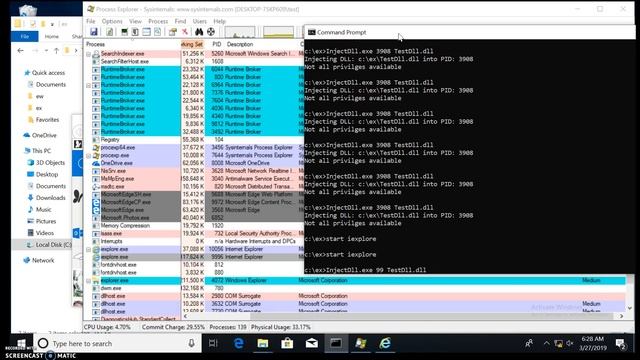Click the File tab in File Explorer
Viewport: 640px width, 360px height.
pyautogui.click(x=24, y=36)
